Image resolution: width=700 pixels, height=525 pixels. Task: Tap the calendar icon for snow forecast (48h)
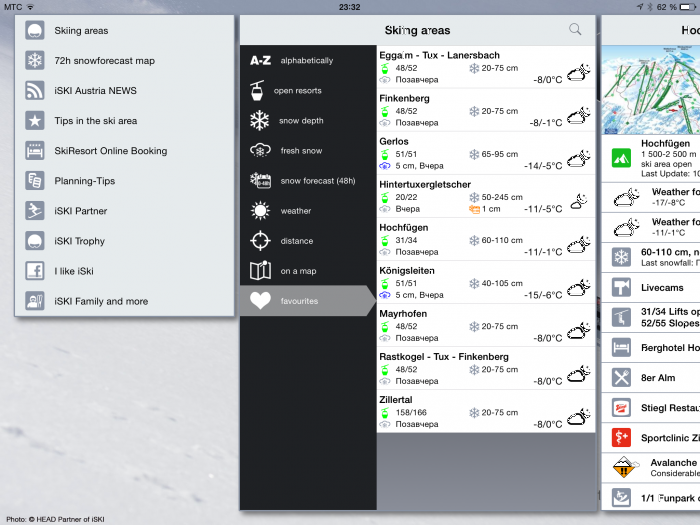[260, 180]
